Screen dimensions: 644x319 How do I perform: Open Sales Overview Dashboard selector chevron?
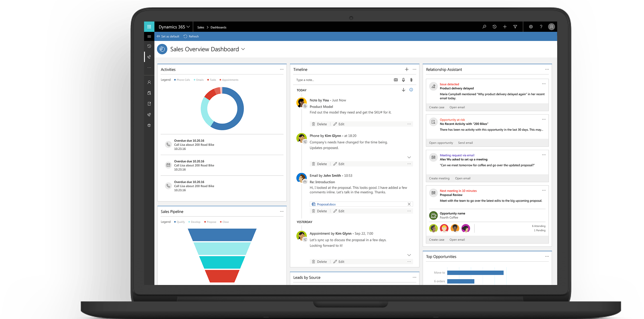click(243, 49)
